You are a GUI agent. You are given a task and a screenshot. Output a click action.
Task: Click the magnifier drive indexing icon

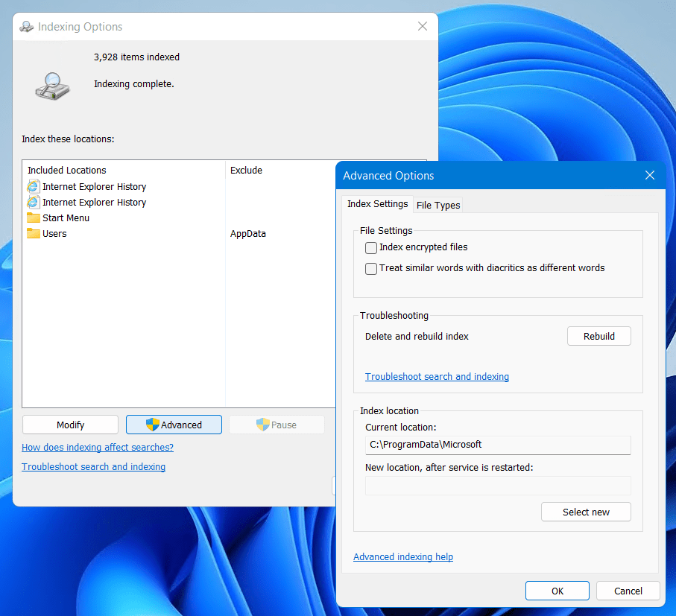click(x=52, y=85)
